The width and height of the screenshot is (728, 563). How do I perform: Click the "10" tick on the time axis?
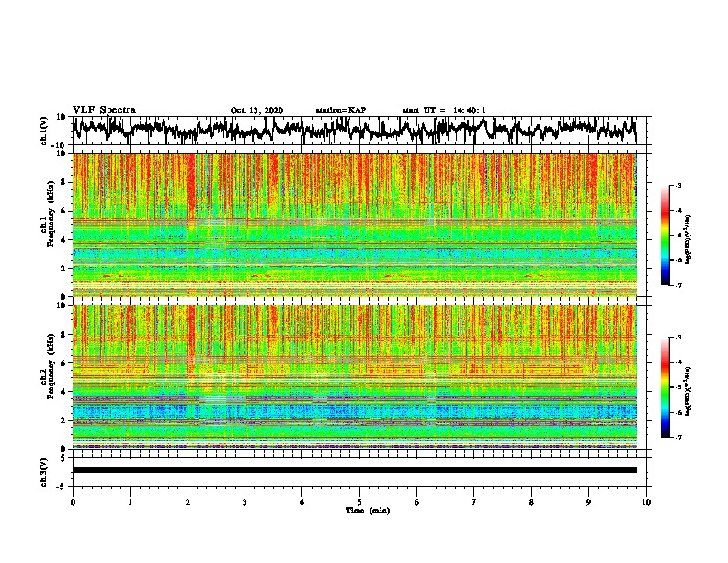pos(646,502)
